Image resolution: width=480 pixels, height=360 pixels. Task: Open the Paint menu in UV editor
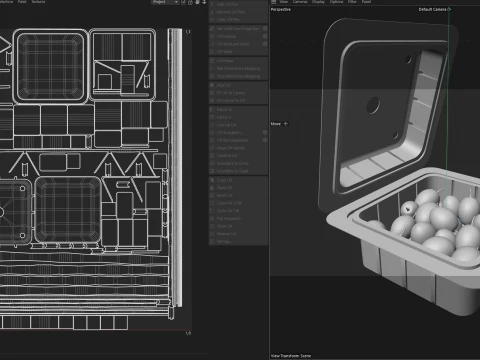(22, 2)
